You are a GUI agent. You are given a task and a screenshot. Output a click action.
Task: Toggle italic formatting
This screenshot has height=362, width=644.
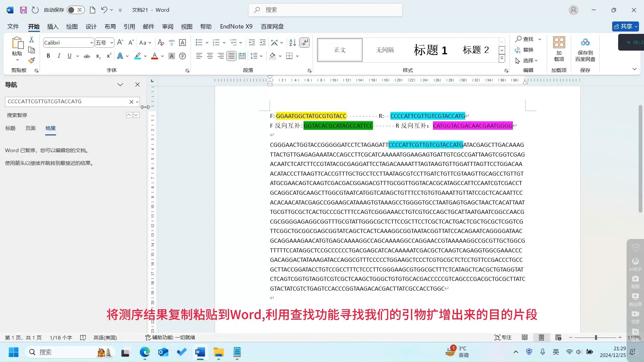59,56
